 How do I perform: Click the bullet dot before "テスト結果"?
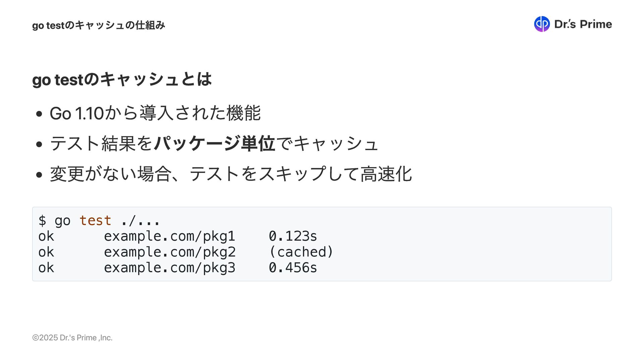click(39, 144)
